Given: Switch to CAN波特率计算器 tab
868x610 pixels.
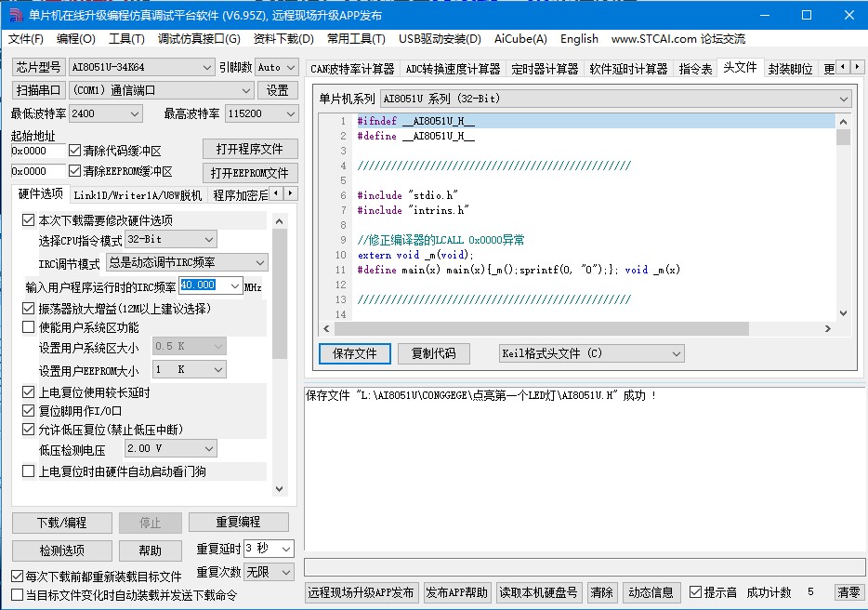Looking at the screenshot, I should 352,69.
